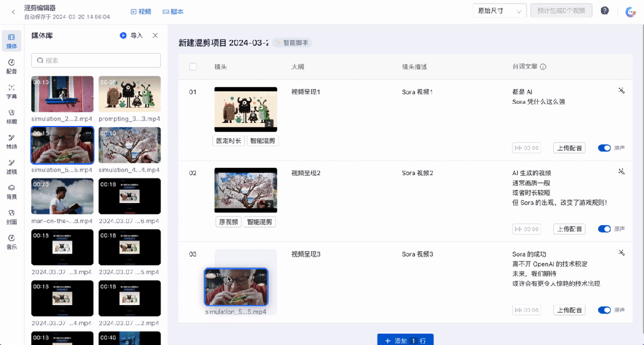Open the 字幕 subtitles sidebar icon
This screenshot has height=345, width=644.
pos(11,91)
